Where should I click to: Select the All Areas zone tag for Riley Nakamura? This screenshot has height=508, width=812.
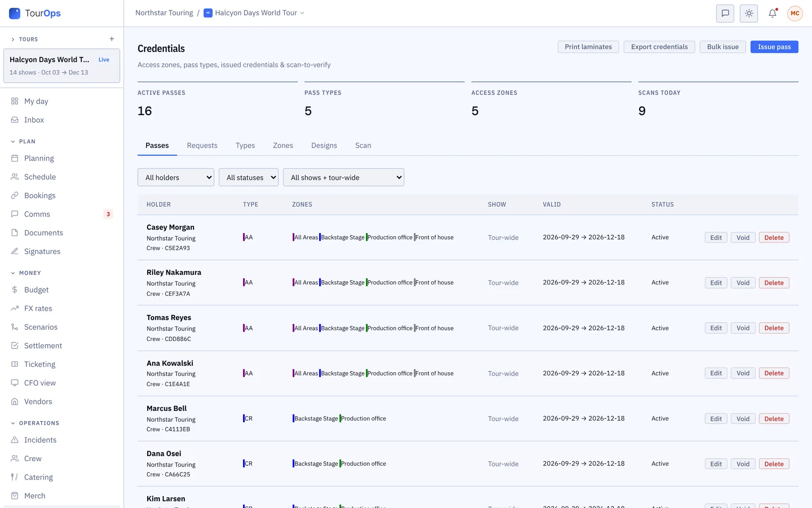[306, 282]
